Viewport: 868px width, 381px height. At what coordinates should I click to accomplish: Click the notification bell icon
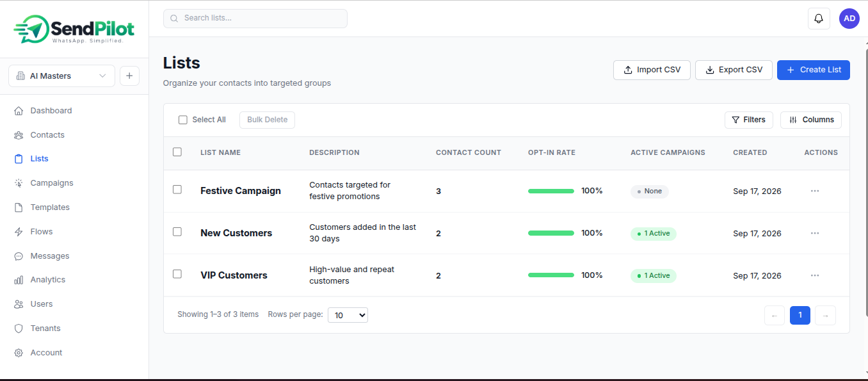pos(819,19)
